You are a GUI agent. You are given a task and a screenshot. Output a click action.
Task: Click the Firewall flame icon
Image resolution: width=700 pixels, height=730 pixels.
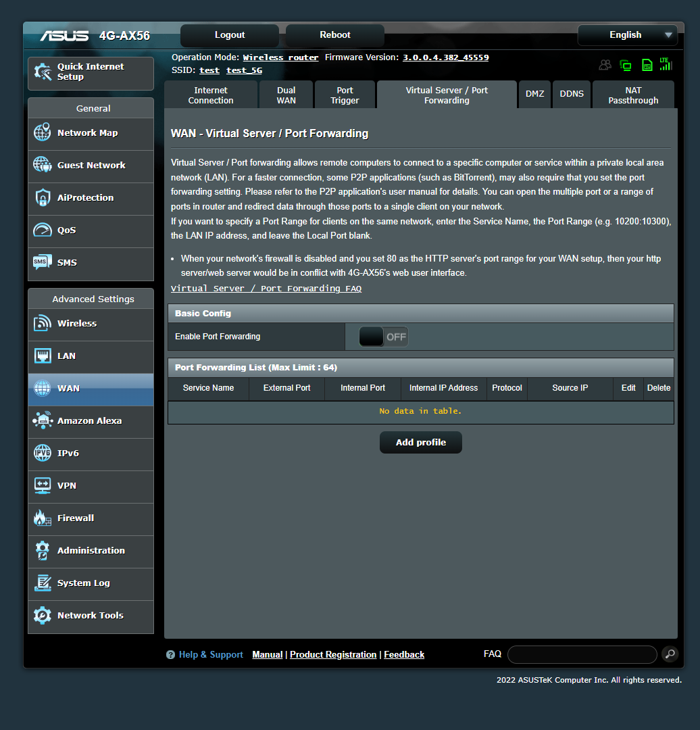coord(43,518)
